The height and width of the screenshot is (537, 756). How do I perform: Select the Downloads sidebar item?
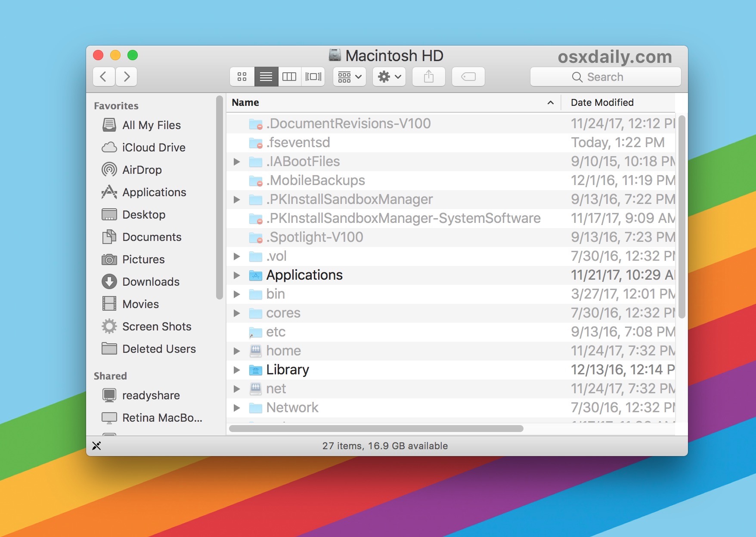pyautogui.click(x=151, y=282)
